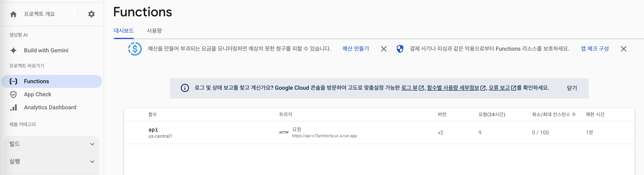Open the 실행 category section
This screenshot has width=644, height=175.
click(51, 162)
